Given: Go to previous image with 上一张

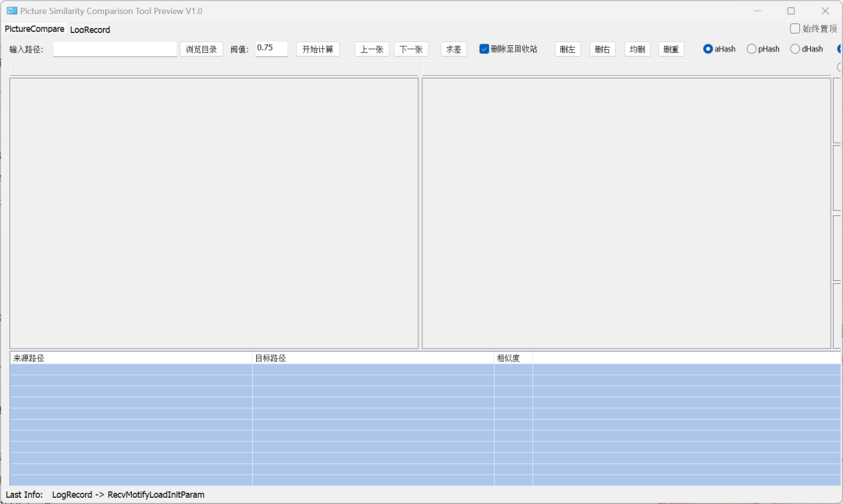Looking at the screenshot, I should pos(372,49).
